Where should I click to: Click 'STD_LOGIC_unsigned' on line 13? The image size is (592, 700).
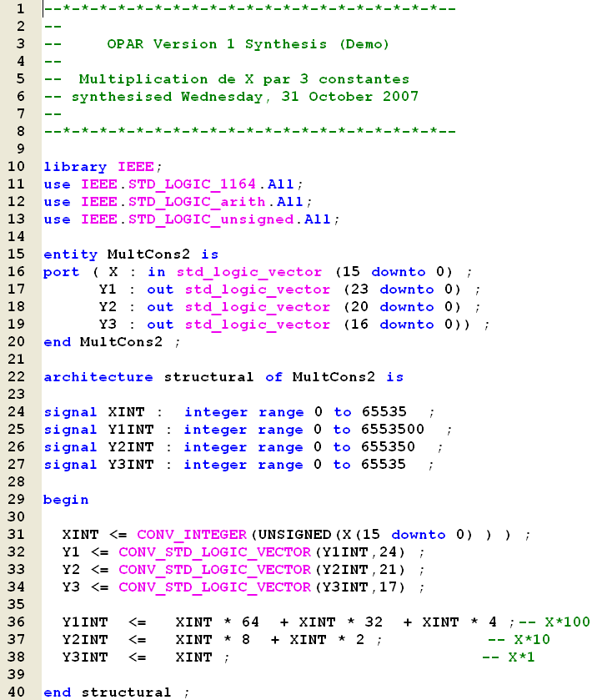click(x=211, y=219)
